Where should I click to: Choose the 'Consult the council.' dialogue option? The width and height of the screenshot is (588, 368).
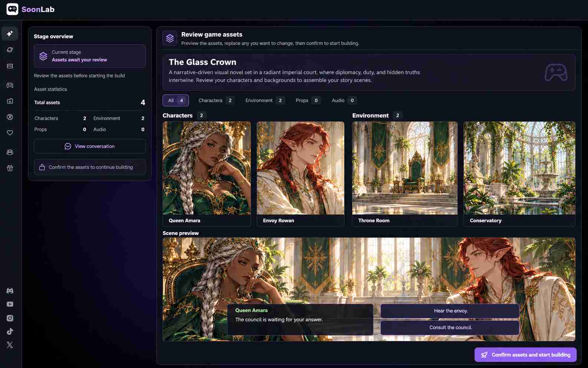450,328
